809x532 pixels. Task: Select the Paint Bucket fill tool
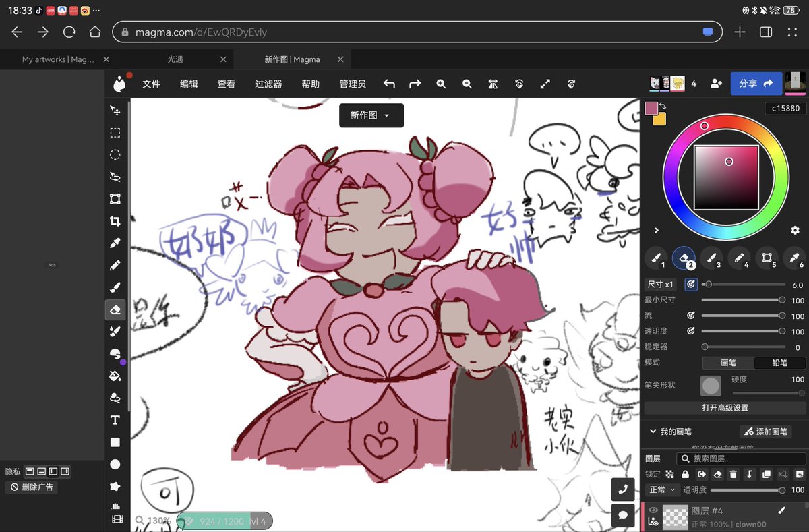click(115, 376)
